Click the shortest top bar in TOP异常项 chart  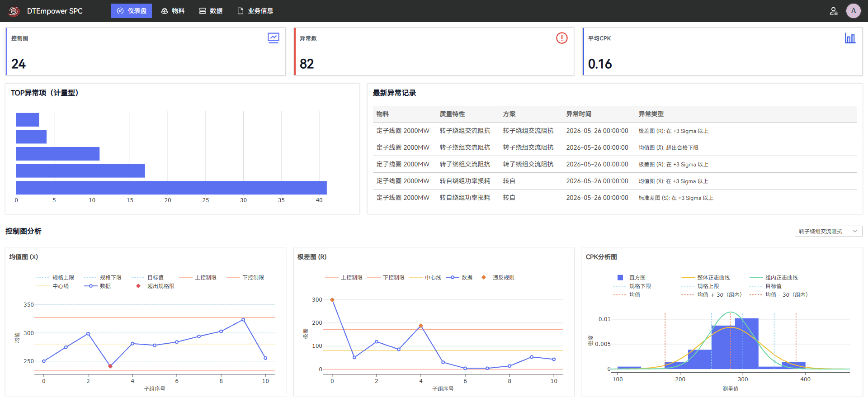[28, 120]
